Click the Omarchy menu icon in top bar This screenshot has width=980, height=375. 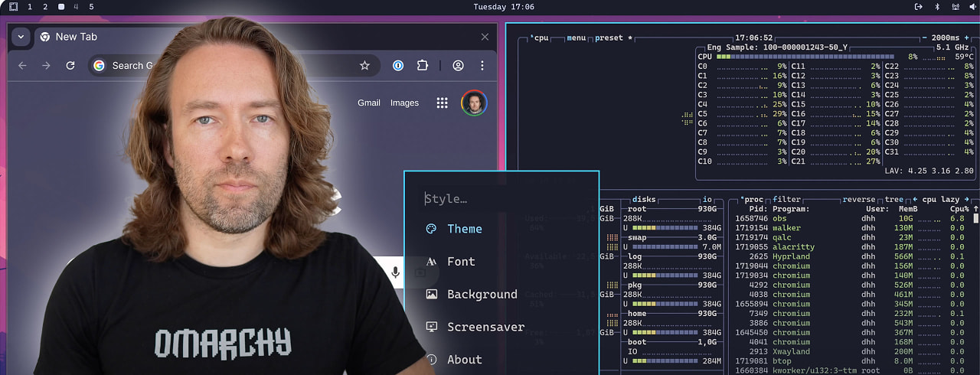point(13,7)
